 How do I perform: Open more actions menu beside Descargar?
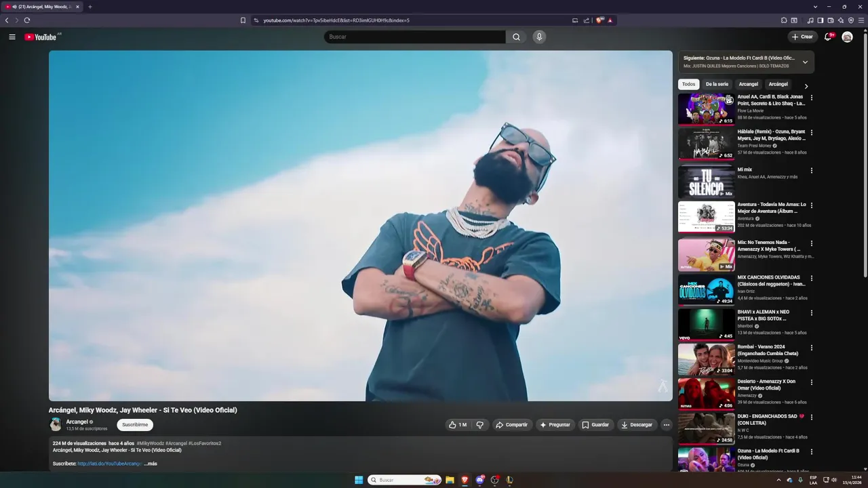pyautogui.click(x=666, y=425)
